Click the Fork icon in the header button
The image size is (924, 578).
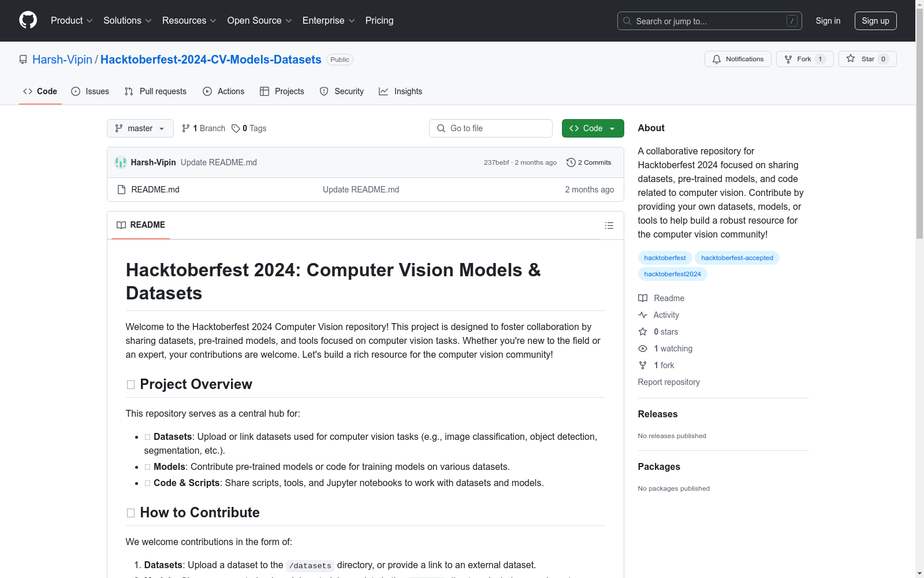tap(788, 59)
